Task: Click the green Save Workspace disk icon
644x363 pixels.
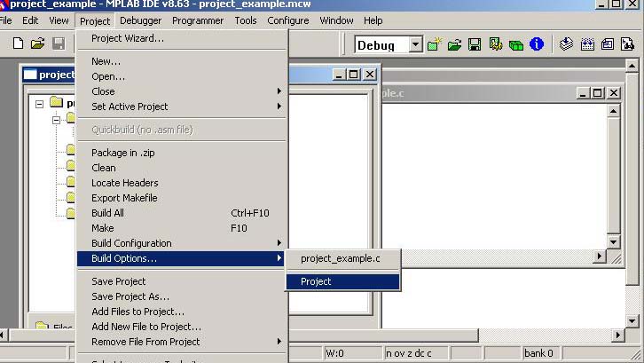Action: point(475,44)
